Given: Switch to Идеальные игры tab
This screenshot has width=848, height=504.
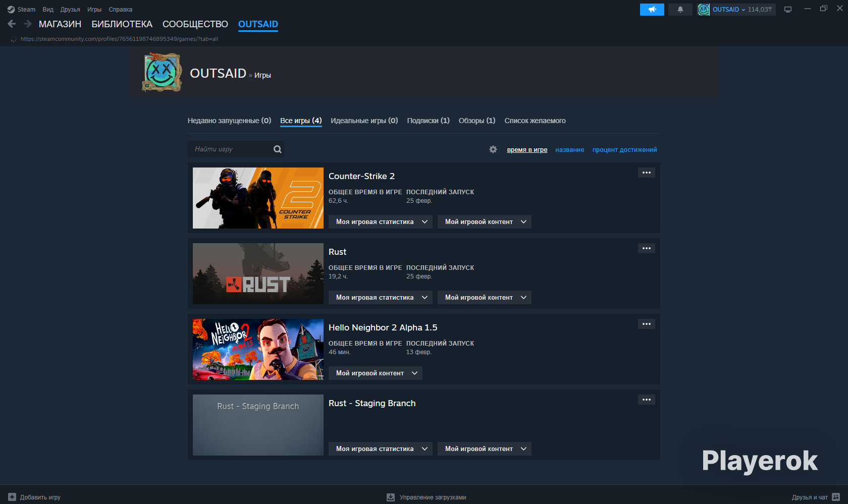Looking at the screenshot, I should 364,121.
